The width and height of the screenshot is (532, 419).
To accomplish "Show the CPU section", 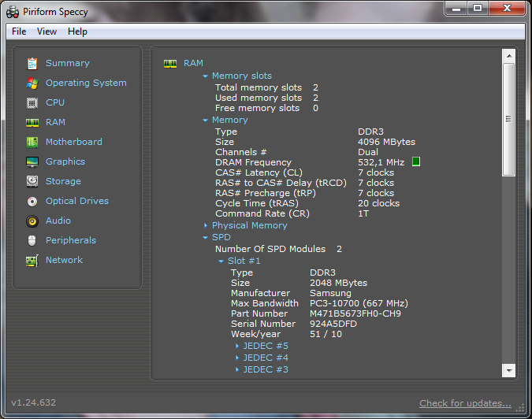I will pos(55,102).
